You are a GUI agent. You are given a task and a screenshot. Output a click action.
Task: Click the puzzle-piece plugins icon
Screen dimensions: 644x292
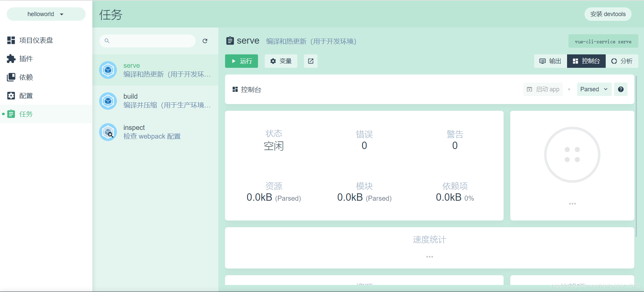tap(11, 59)
